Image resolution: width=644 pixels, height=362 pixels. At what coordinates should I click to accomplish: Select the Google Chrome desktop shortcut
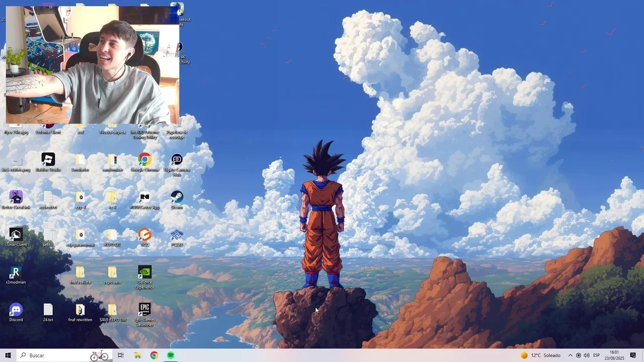coord(145,162)
